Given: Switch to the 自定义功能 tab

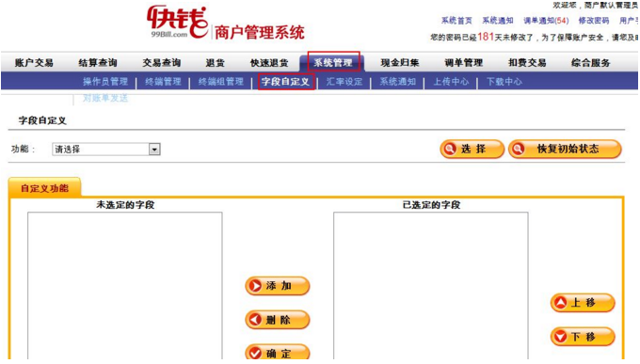Looking at the screenshot, I should [44, 188].
